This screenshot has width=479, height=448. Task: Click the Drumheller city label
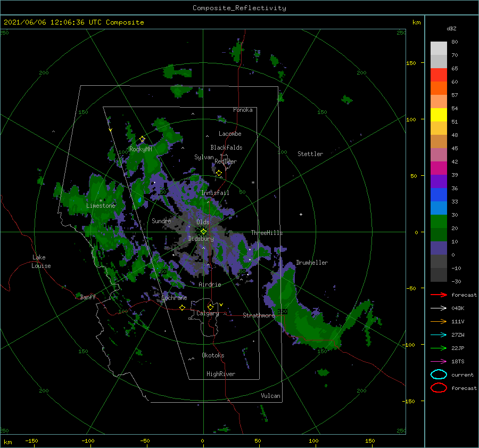[x=312, y=263]
